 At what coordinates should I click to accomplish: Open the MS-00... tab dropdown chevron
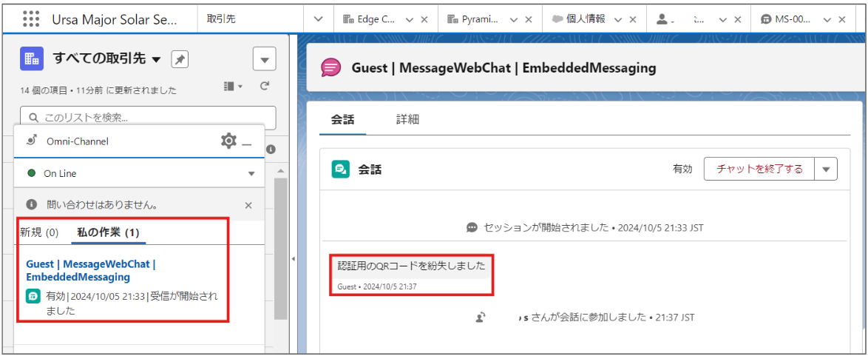(827, 19)
